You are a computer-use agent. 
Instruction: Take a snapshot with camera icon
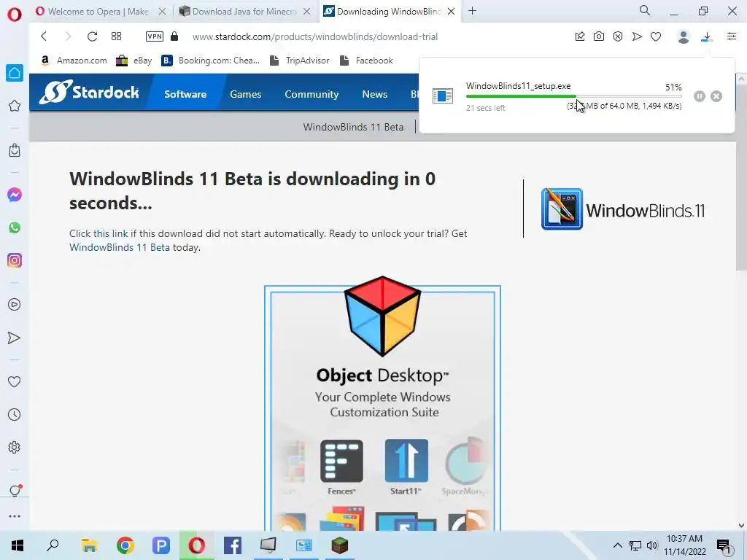599,36
